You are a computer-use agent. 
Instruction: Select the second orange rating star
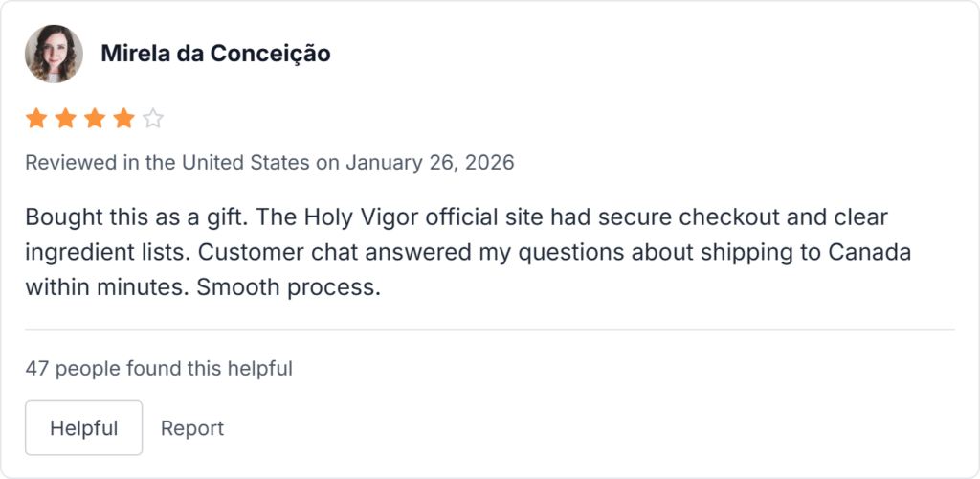tap(66, 119)
